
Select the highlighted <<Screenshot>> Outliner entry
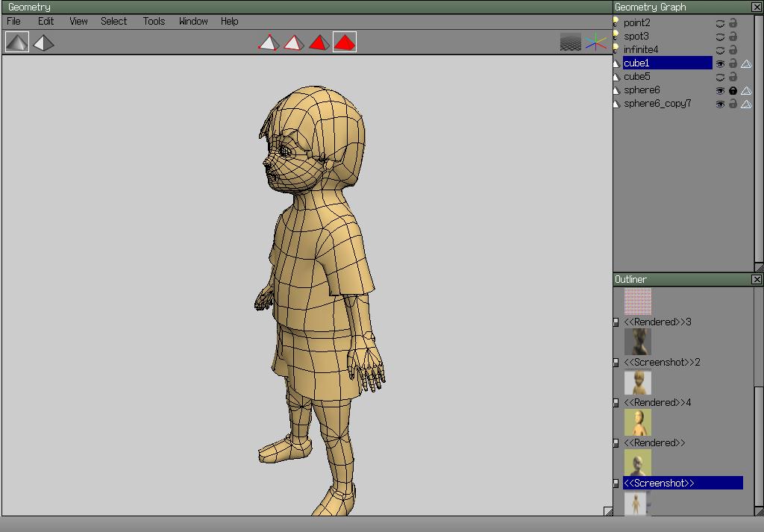pyautogui.click(x=683, y=483)
